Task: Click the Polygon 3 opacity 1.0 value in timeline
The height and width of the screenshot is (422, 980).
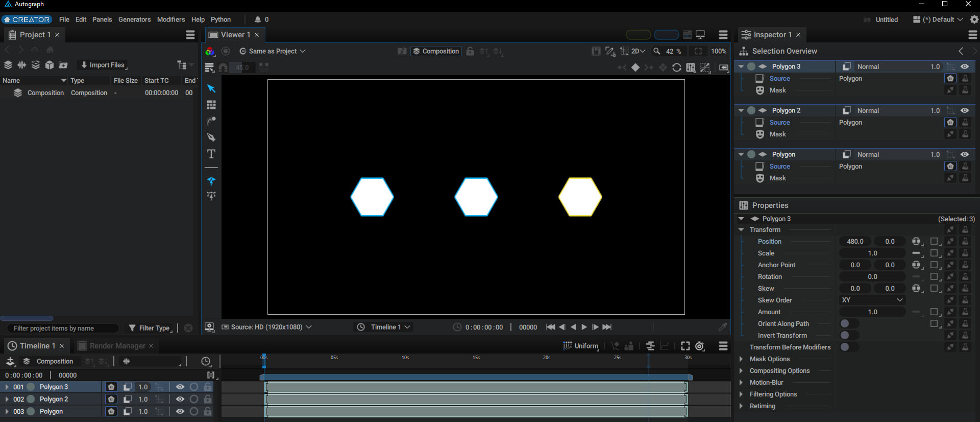Action: click(x=143, y=387)
